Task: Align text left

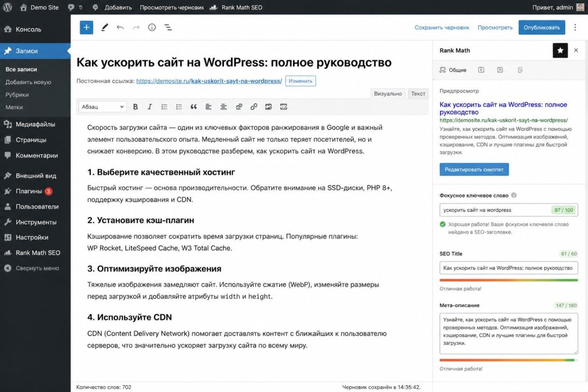Action: 208,107
